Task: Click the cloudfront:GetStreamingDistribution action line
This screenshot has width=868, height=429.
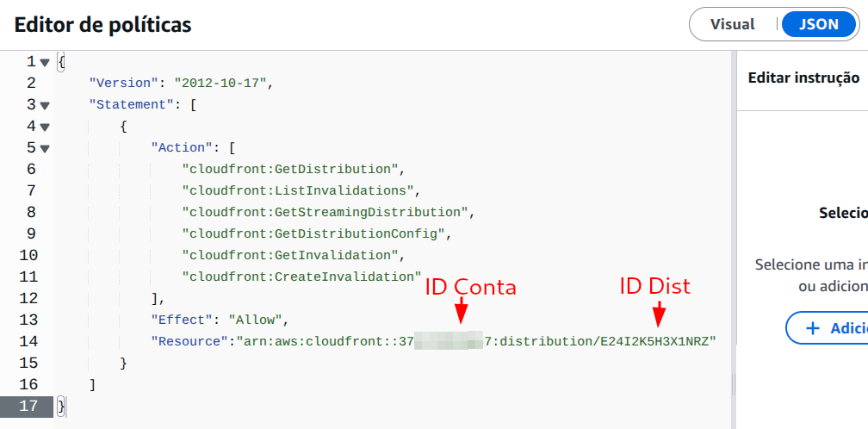Action: [x=327, y=212]
